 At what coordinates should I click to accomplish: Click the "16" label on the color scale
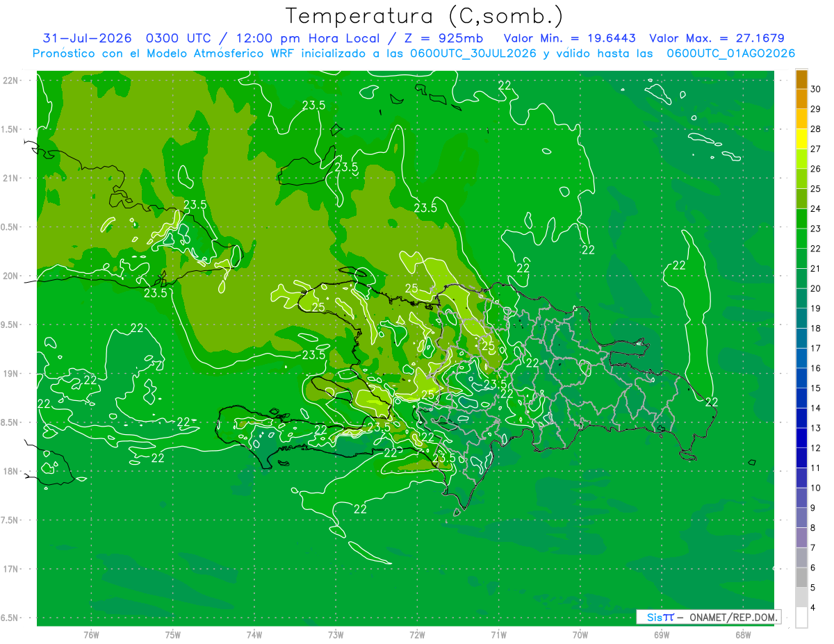point(816,368)
